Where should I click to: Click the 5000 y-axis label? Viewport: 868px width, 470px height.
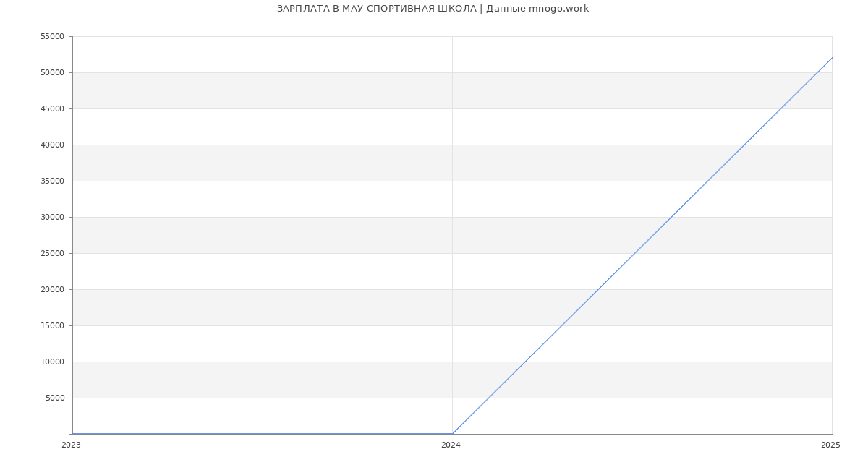click(x=55, y=398)
